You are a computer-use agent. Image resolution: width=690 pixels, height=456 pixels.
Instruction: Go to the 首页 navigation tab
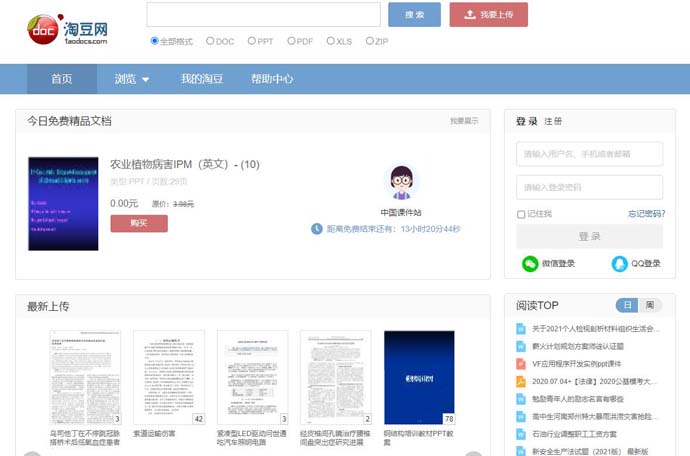pos(62,79)
